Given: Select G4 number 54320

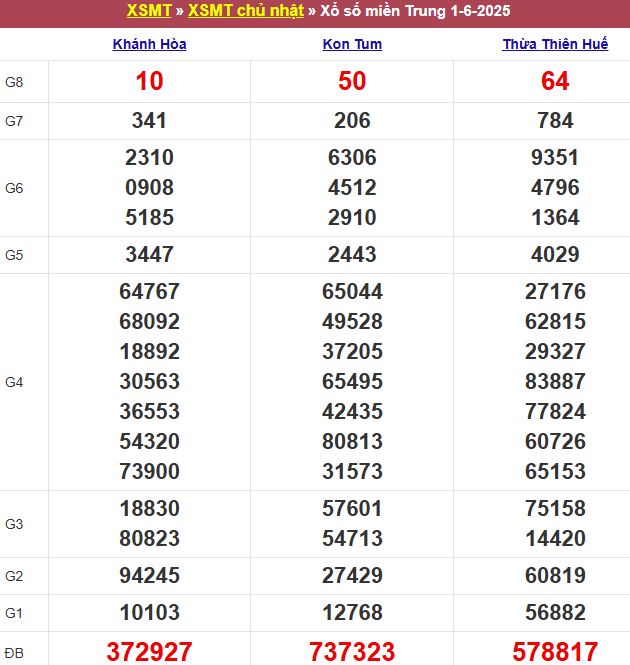Looking at the screenshot, I should (x=149, y=441).
